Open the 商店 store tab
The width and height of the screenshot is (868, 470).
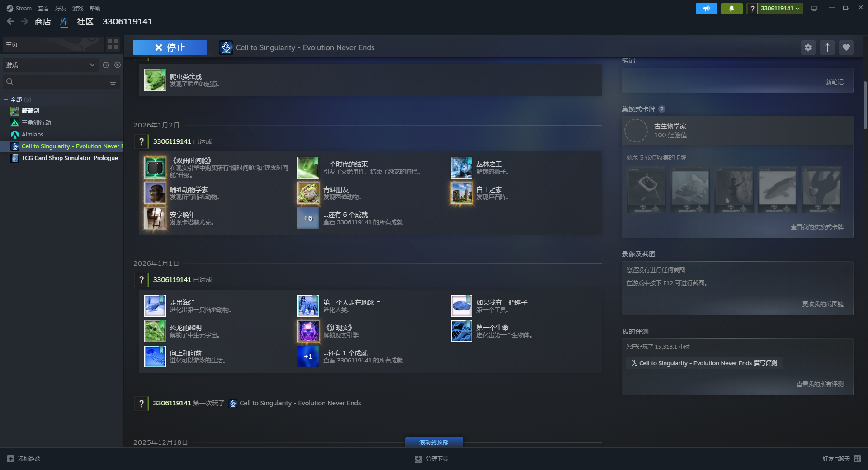(x=42, y=22)
